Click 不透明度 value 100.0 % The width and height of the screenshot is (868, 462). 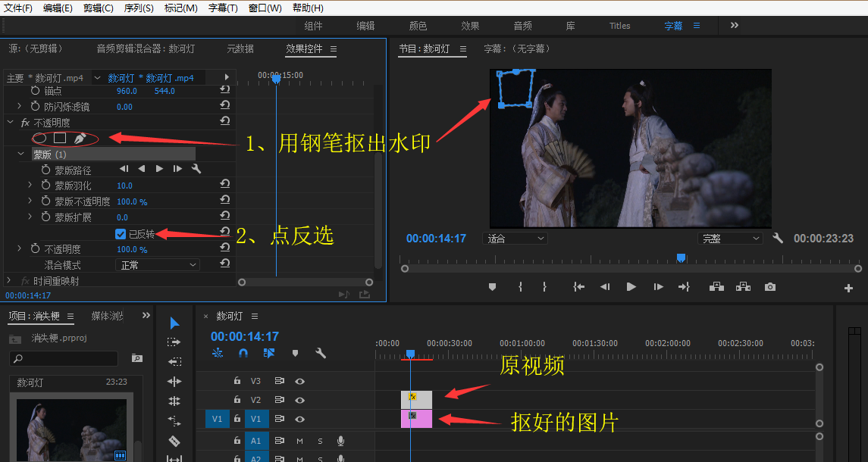pyautogui.click(x=132, y=249)
